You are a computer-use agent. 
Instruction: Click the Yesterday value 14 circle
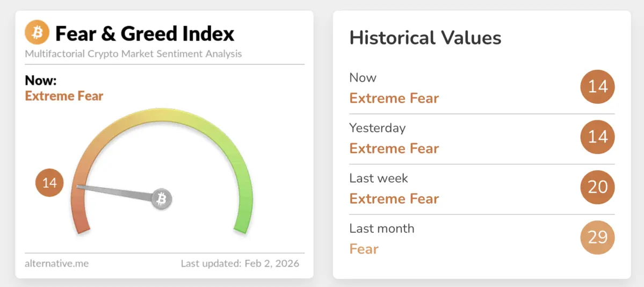point(597,137)
